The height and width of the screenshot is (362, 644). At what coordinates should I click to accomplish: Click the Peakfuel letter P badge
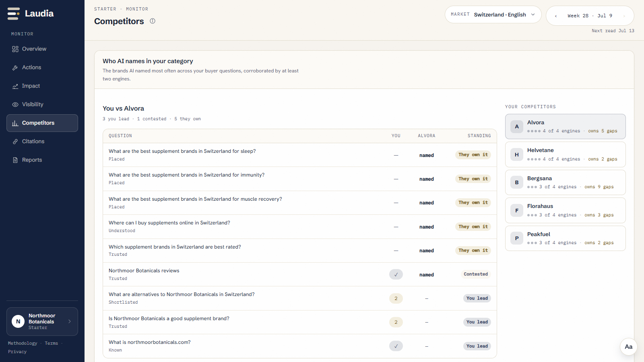517,238
